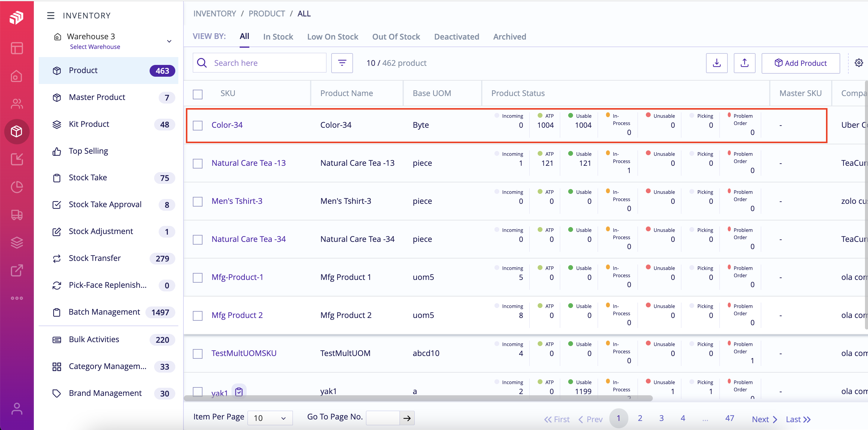
Task: Expand the Warehouse 3 selector chevron
Action: pyautogui.click(x=169, y=41)
